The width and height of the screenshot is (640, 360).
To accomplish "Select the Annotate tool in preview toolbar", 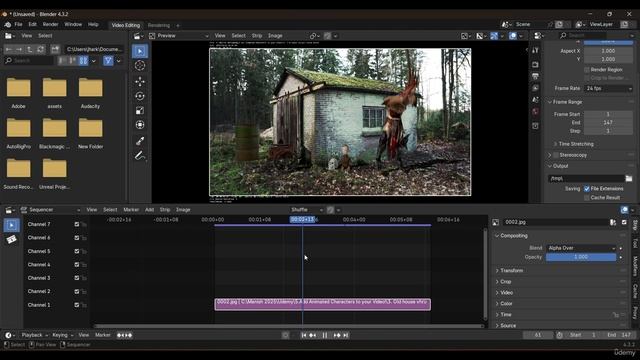I will (x=140, y=156).
